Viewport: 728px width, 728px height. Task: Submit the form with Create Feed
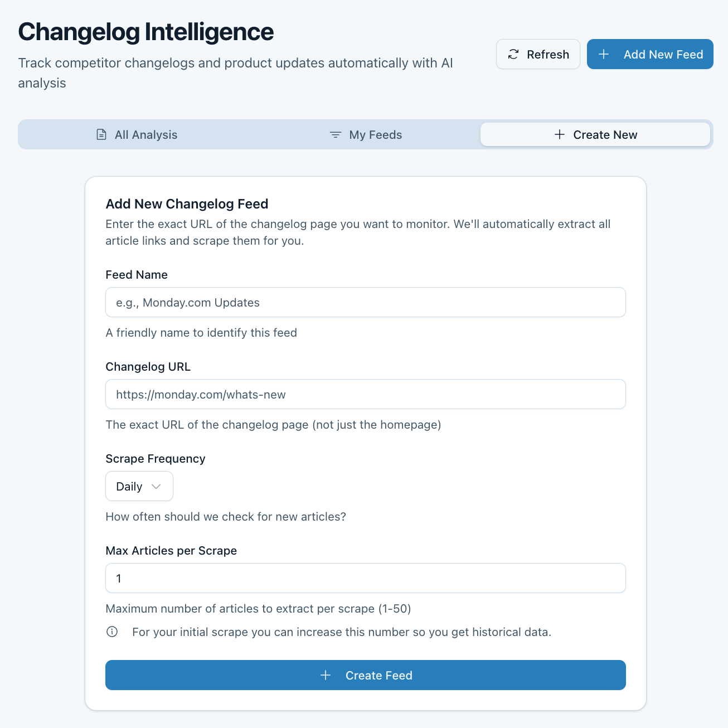[365, 675]
